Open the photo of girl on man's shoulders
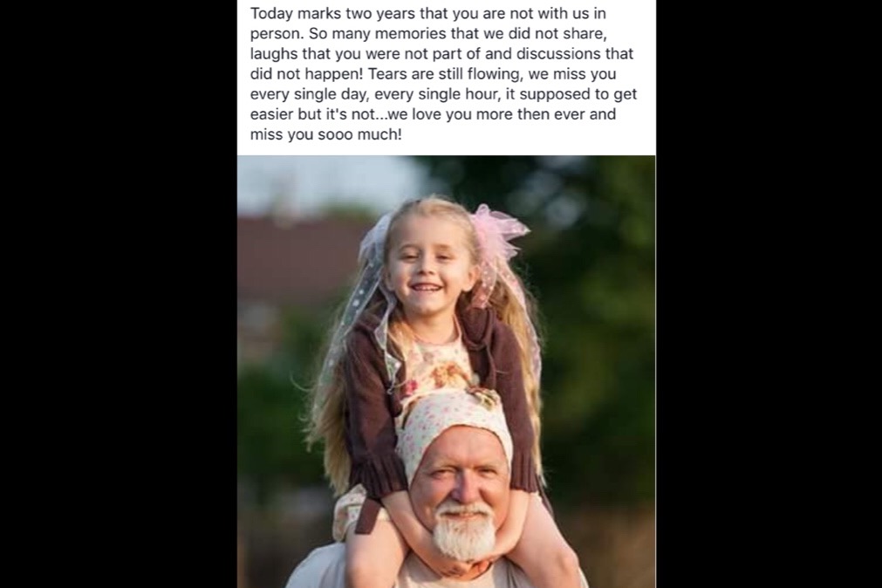Viewport: 882px width, 588px height. pyautogui.click(x=446, y=372)
